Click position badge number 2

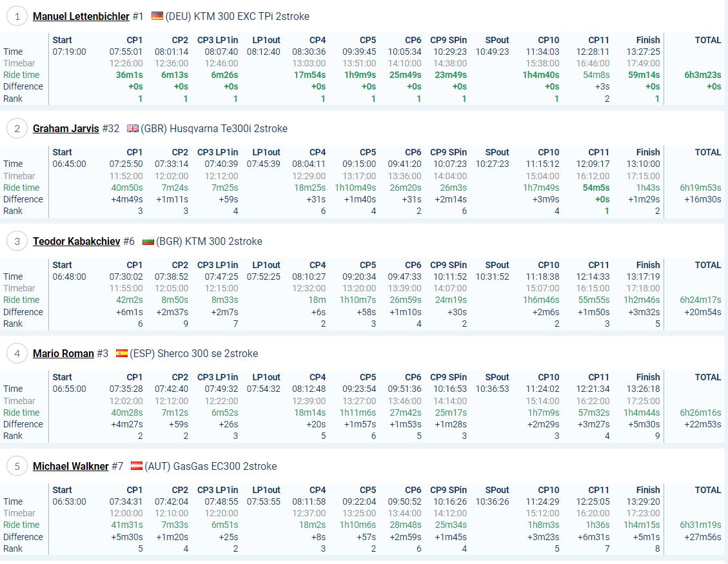click(17, 129)
